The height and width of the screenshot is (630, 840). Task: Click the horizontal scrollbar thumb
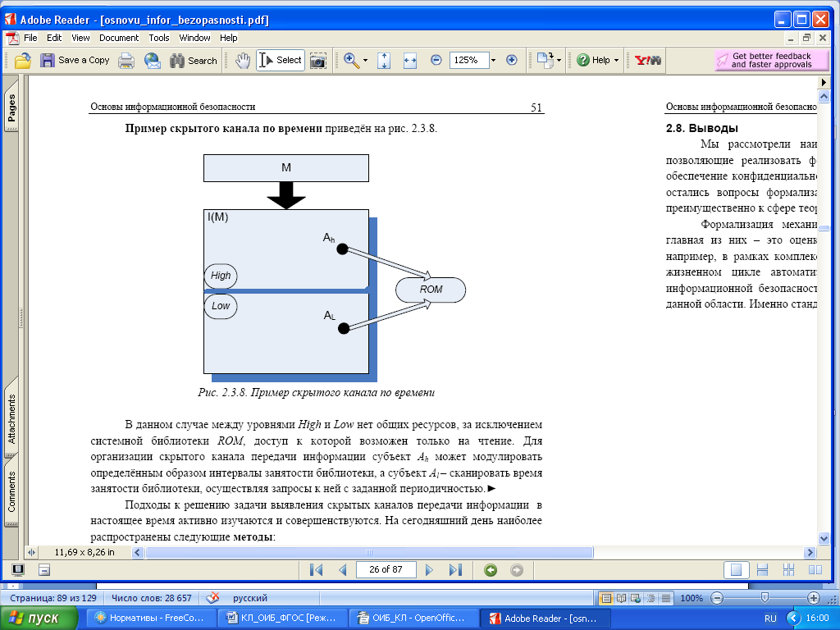369,552
